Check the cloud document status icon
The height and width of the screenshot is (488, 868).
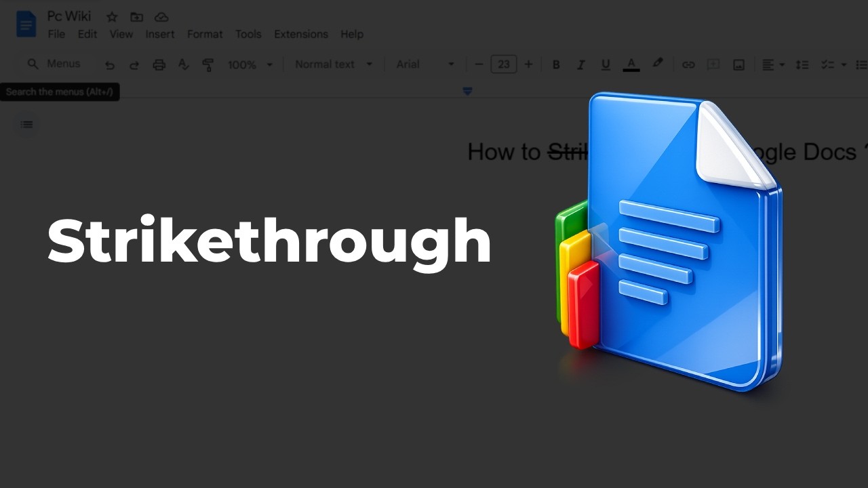[161, 17]
